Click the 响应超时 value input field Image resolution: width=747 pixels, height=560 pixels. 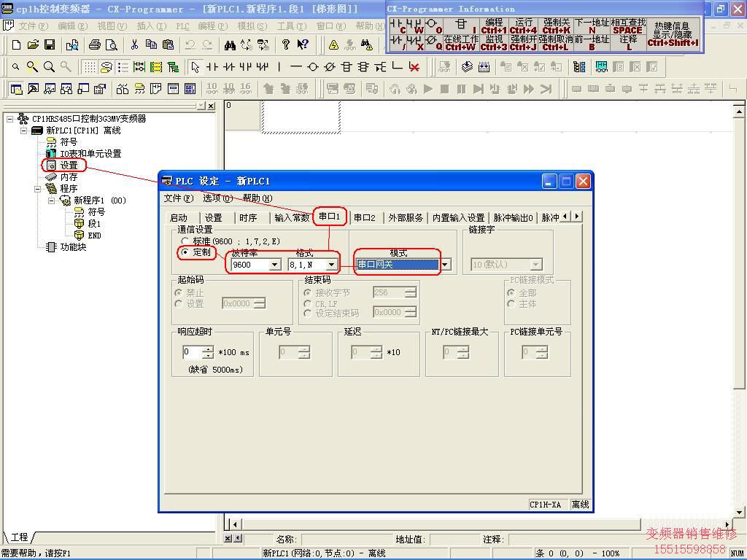[191, 352]
